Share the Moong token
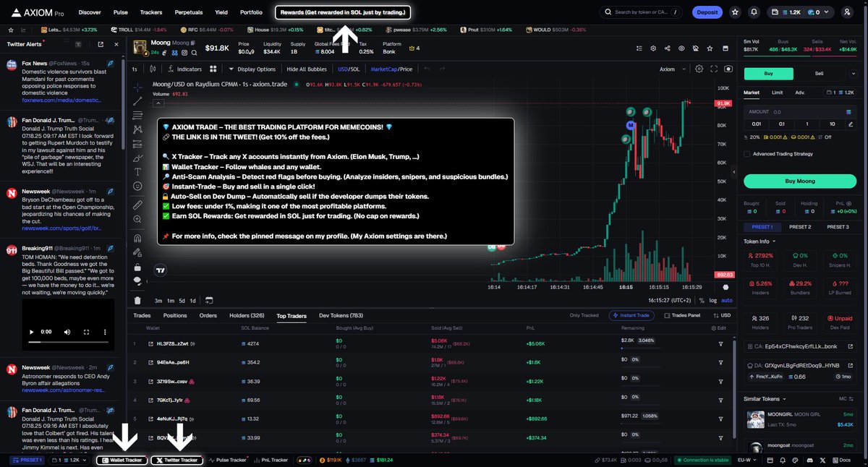 [x=667, y=48]
